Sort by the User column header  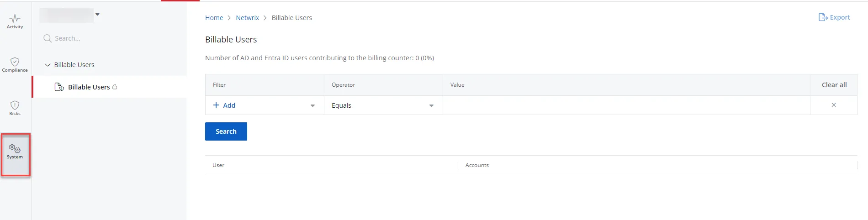click(x=218, y=165)
